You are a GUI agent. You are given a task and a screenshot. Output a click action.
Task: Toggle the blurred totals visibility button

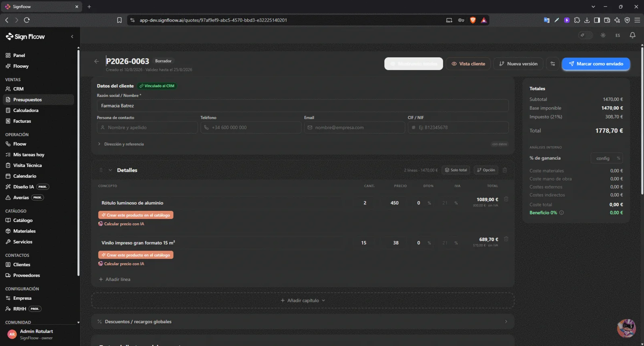pyautogui.click(x=414, y=64)
